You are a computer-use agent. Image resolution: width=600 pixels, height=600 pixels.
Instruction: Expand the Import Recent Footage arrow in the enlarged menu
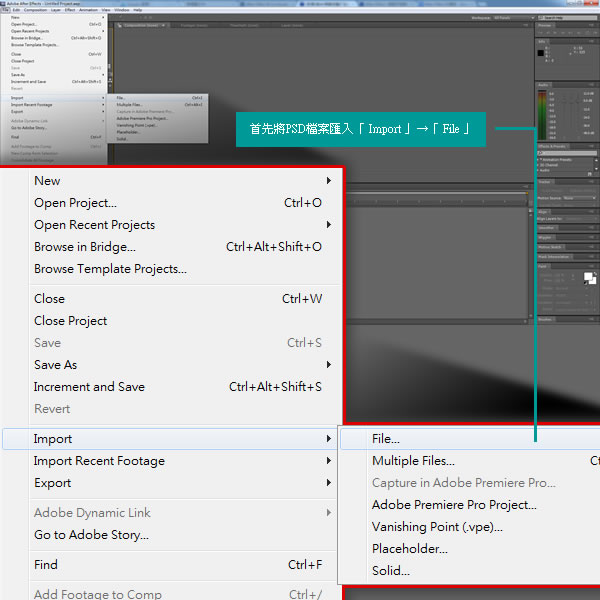[329, 461]
